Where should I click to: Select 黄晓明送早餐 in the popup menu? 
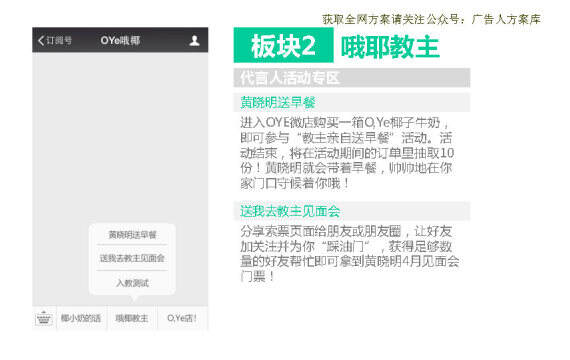point(132,235)
